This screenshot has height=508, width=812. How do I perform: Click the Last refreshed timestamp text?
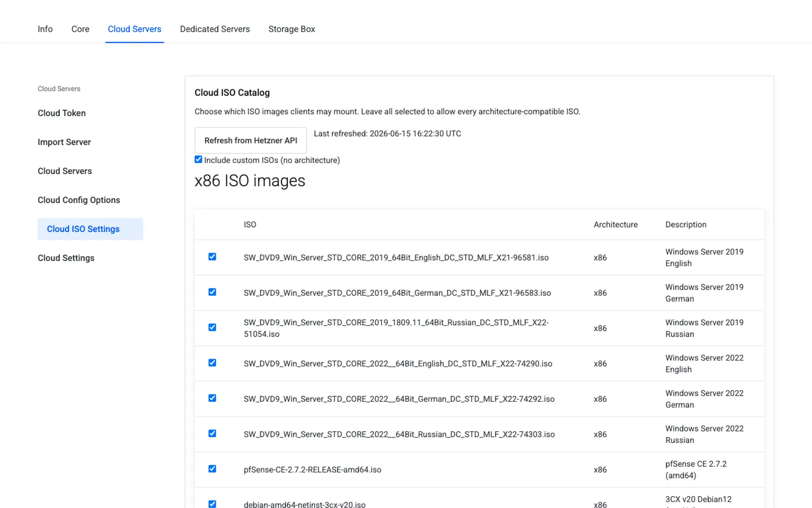(387, 134)
